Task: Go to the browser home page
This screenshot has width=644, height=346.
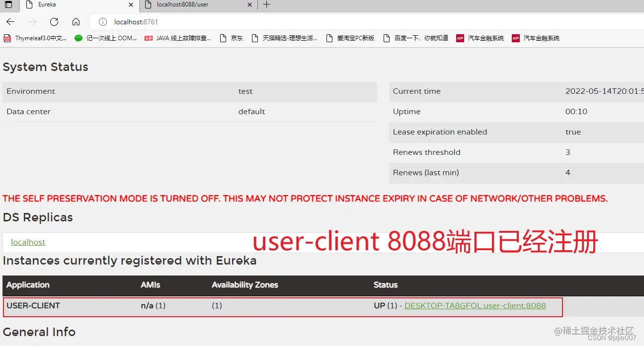Action: (x=76, y=22)
